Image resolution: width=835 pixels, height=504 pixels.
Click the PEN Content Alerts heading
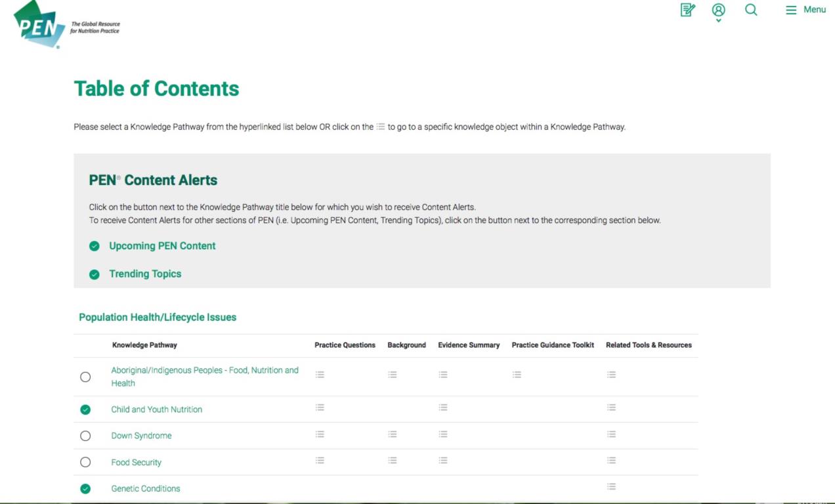coord(153,180)
